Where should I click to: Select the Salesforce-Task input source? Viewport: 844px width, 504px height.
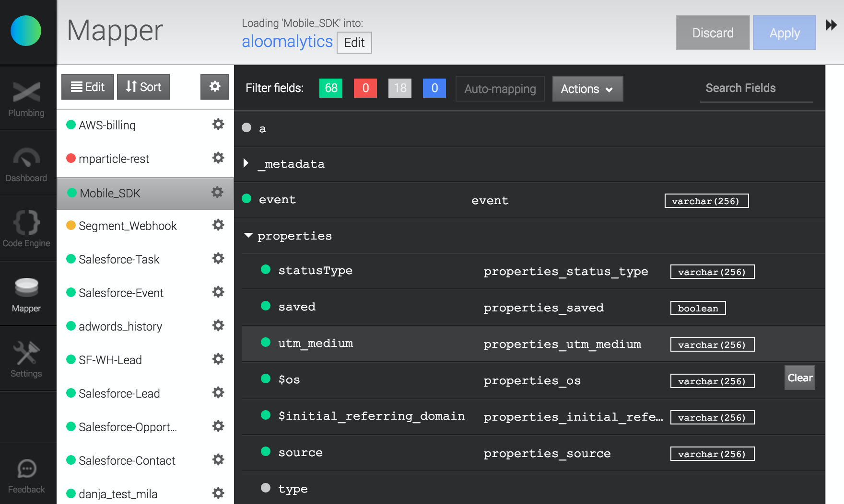coord(119,259)
